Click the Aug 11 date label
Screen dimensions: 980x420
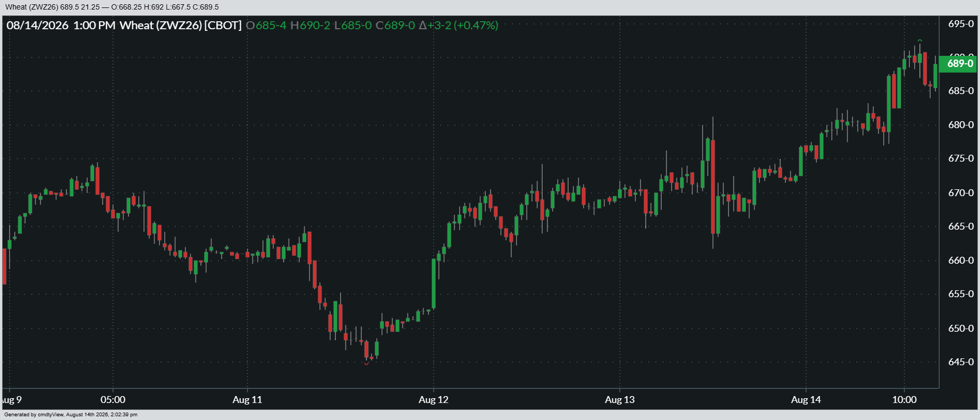point(247,400)
